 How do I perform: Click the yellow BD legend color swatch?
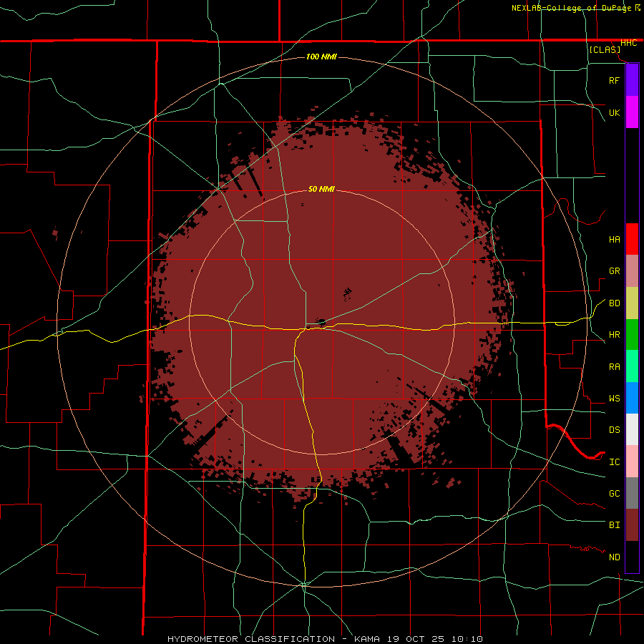[632, 303]
